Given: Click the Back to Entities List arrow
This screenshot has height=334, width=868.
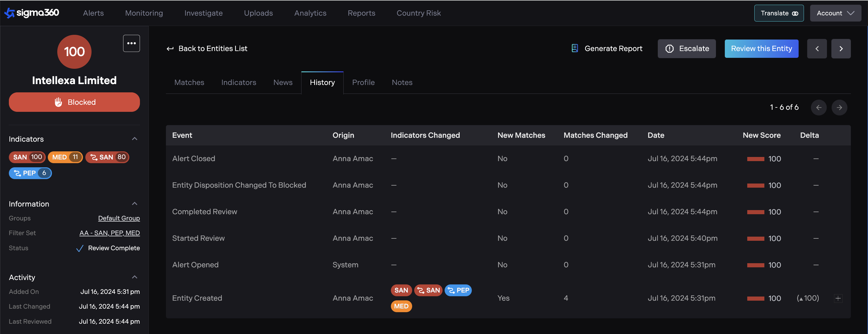Looking at the screenshot, I should point(170,48).
